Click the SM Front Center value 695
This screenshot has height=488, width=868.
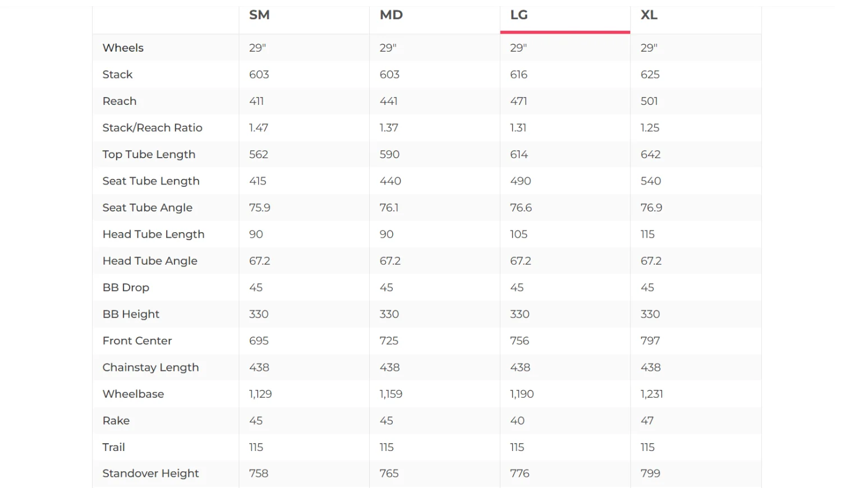(x=259, y=340)
